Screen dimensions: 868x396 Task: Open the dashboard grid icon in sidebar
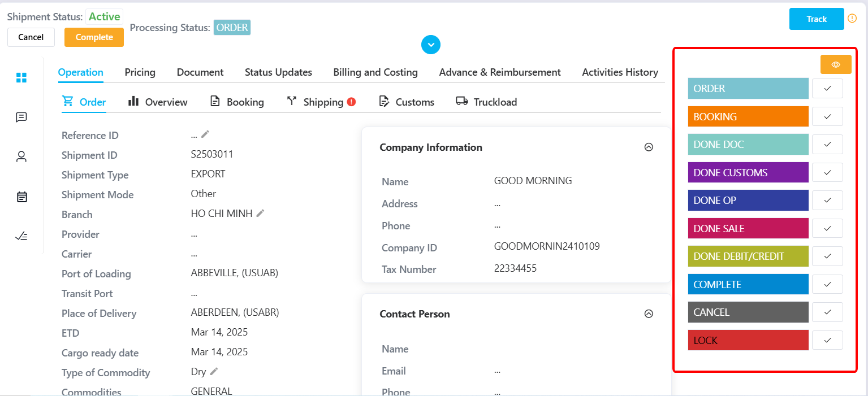[21, 78]
